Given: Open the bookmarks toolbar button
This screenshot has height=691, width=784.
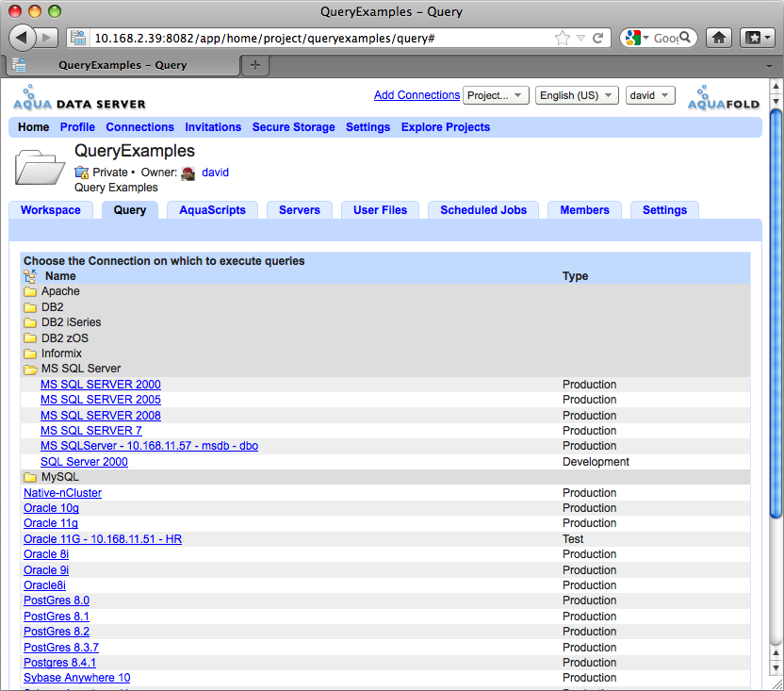Looking at the screenshot, I should coord(758,38).
